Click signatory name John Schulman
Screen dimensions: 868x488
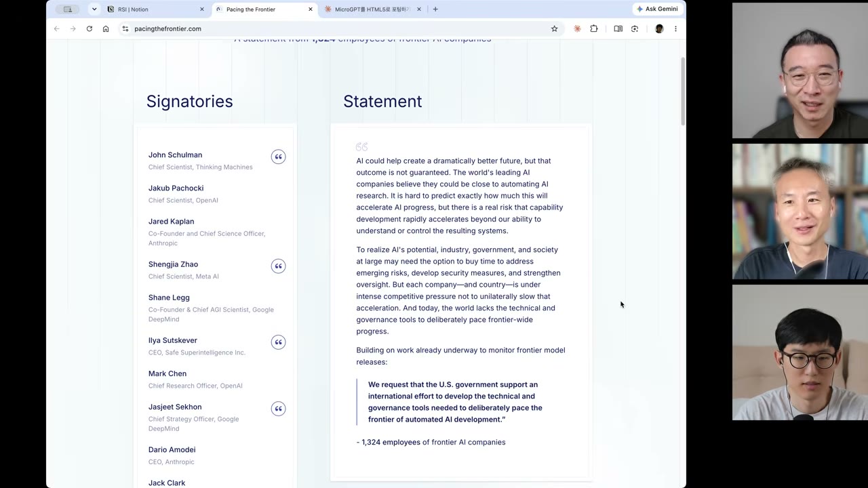(x=175, y=155)
